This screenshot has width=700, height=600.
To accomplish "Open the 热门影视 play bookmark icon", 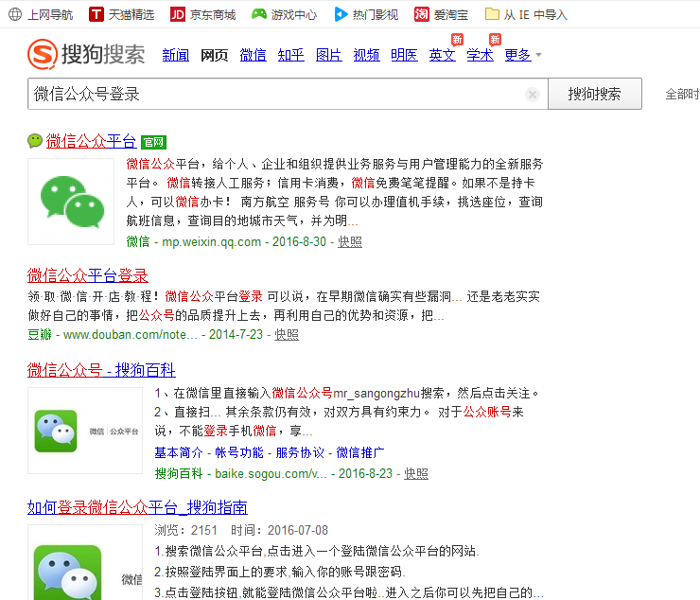I will tap(341, 14).
